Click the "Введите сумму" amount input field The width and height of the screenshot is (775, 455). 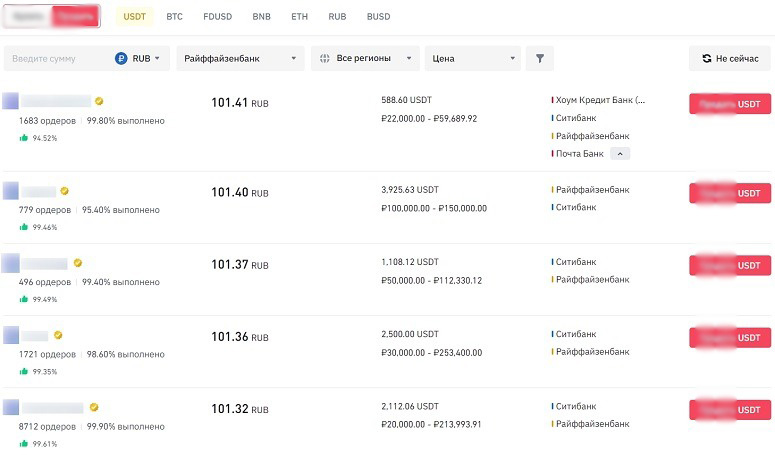(58, 59)
